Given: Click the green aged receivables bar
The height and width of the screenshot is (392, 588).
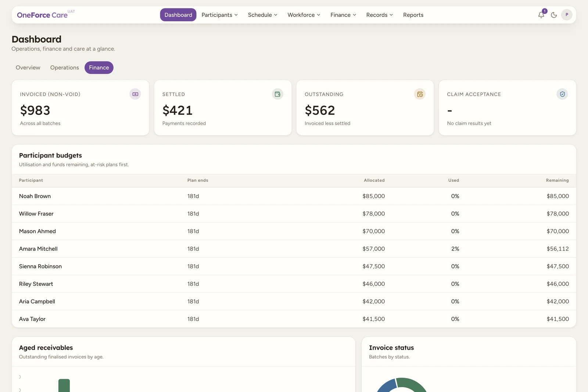Looking at the screenshot, I should (x=64, y=385).
